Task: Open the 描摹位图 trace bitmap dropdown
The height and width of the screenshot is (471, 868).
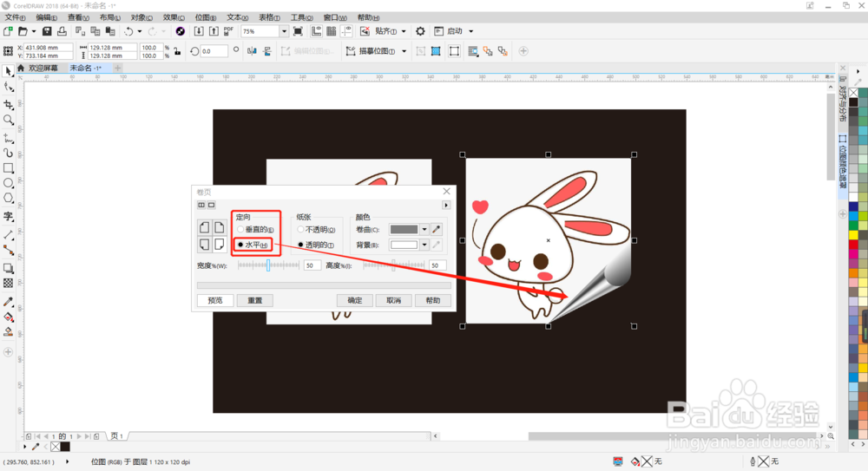Action: pyautogui.click(x=404, y=51)
